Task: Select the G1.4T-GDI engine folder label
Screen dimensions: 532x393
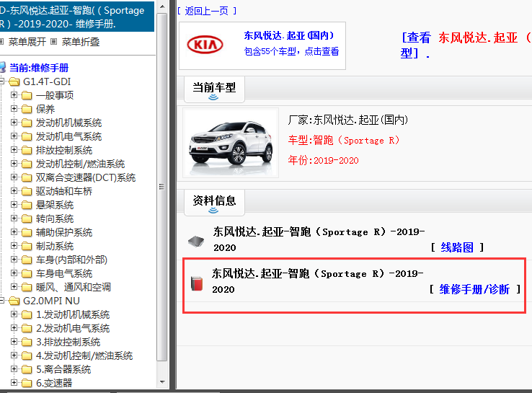Action: tap(47, 81)
